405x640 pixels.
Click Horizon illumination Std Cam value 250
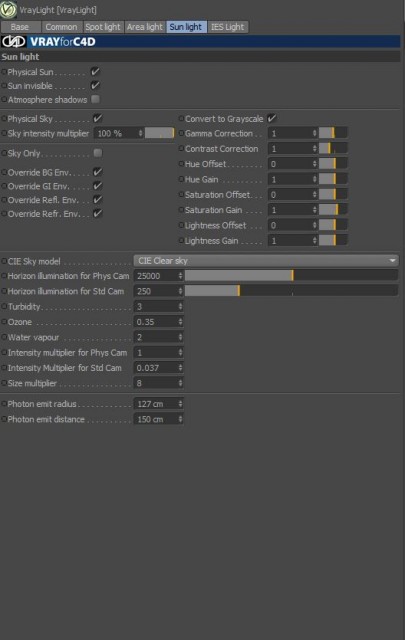pyautogui.click(x=156, y=291)
